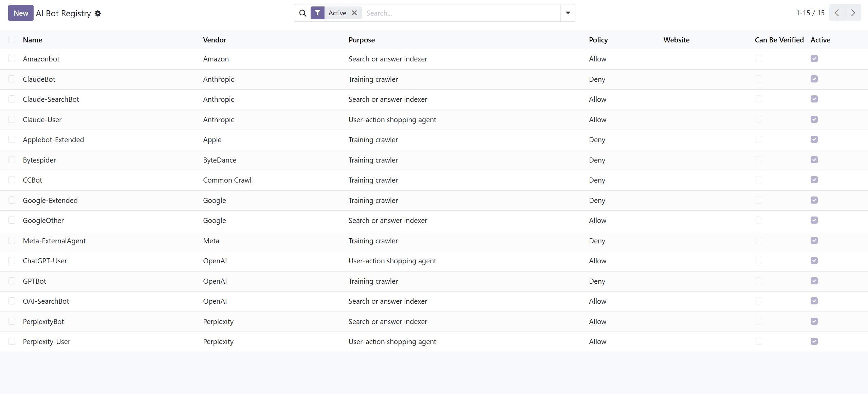Select the Applebot-Extended row checkbox
This screenshot has height=394, width=868.
pos(12,139)
